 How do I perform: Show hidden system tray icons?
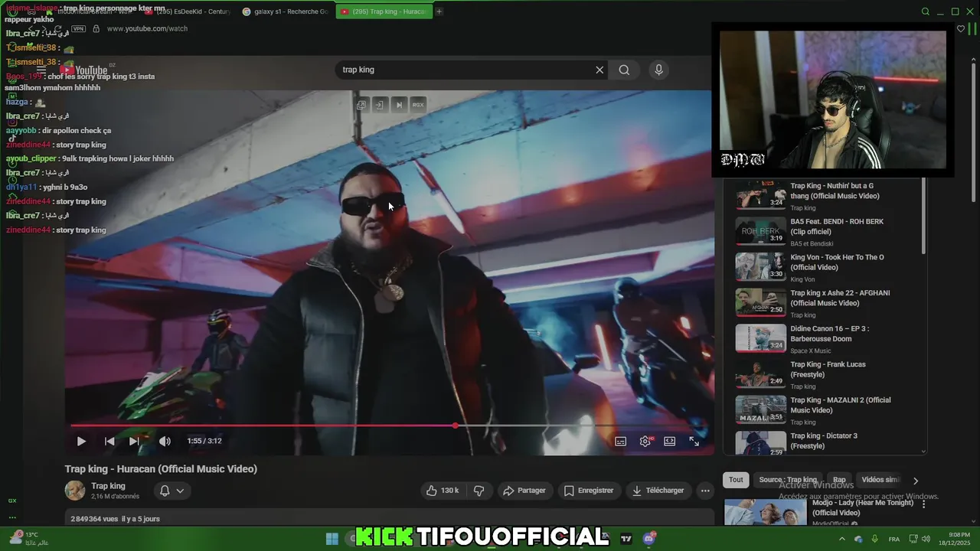tap(842, 539)
